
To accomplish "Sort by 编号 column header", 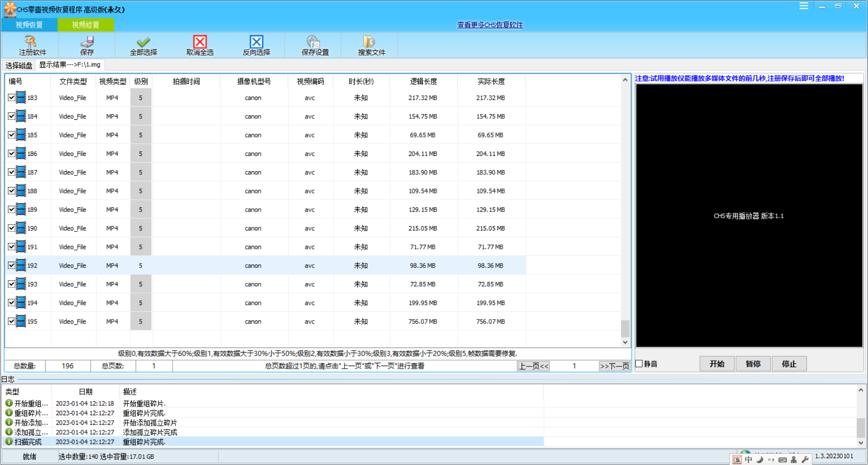I will coord(28,81).
